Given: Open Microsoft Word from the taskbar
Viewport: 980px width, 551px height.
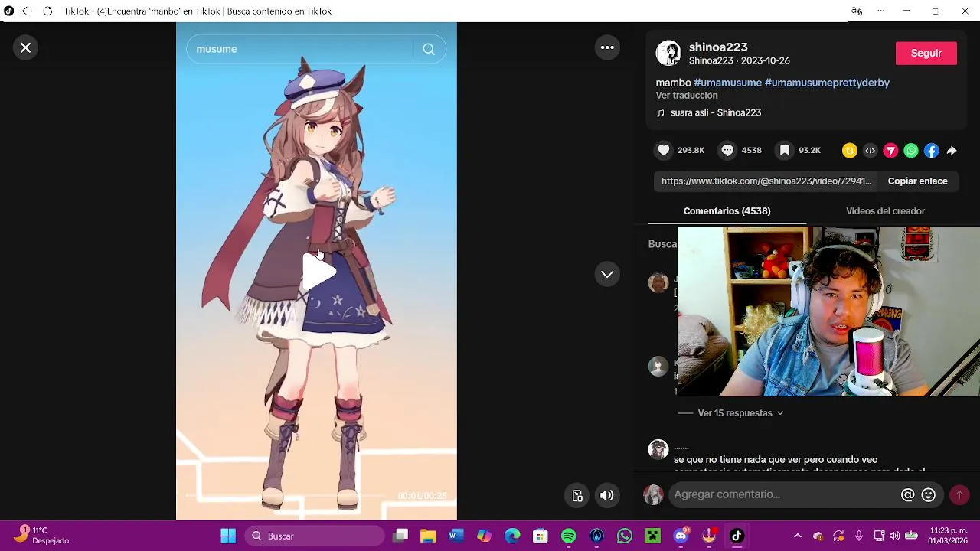Looking at the screenshot, I should tap(456, 536).
